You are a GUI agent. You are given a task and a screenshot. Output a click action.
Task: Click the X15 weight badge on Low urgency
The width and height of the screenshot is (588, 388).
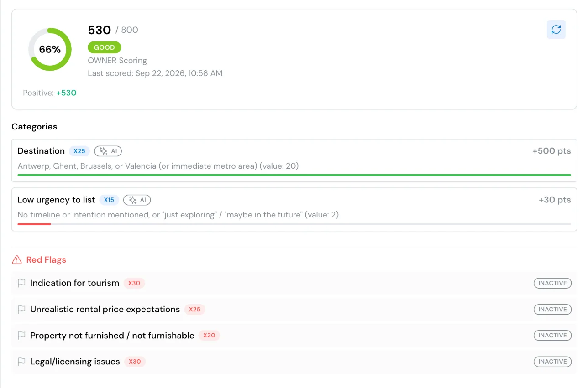pyautogui.click(x=109, y=200)
